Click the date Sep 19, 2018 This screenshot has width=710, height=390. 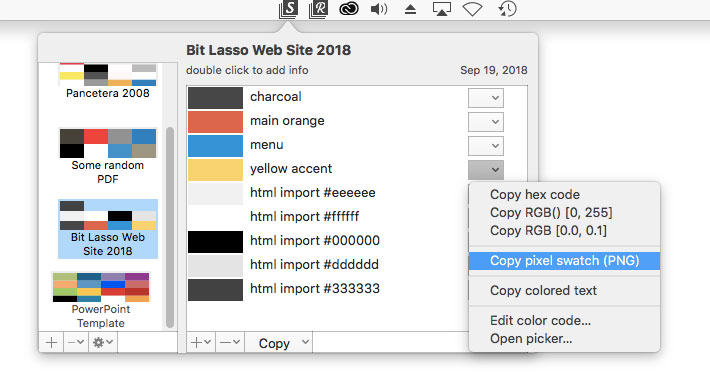(494, 70)
